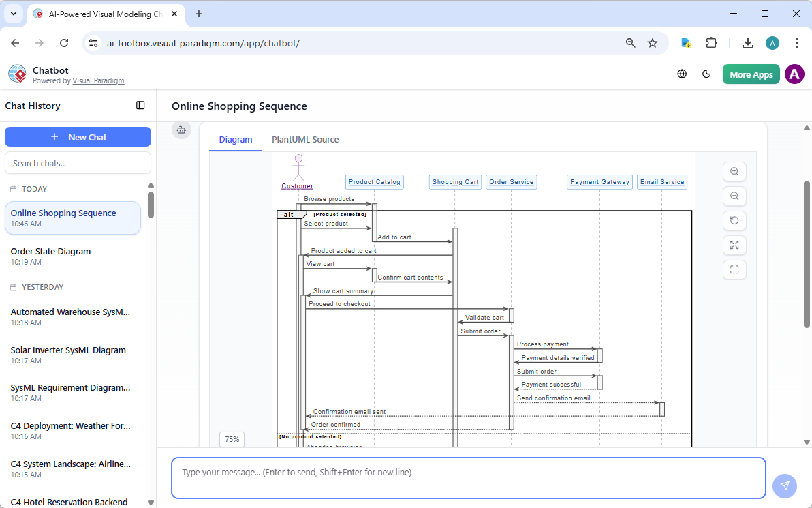This screenshot has height=508, width=812.
Task: Expand the diagram to full screen
Action: [734, 245]
